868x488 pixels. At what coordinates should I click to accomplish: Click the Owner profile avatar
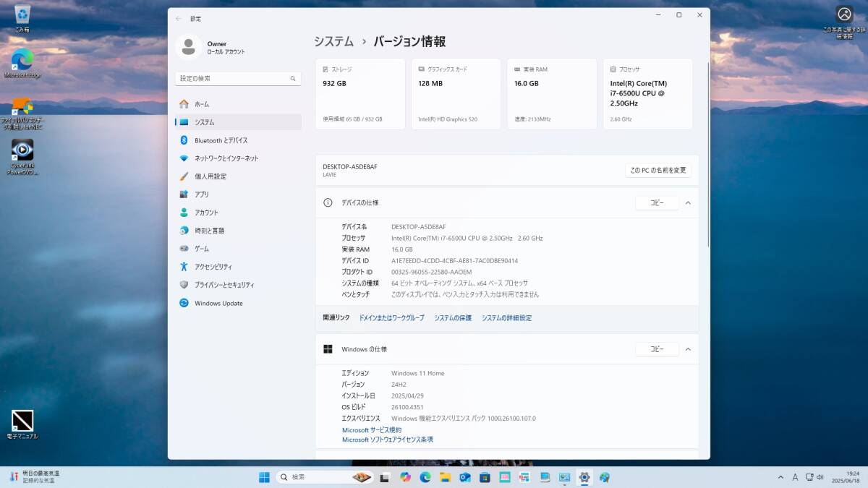tap(190, 47)
